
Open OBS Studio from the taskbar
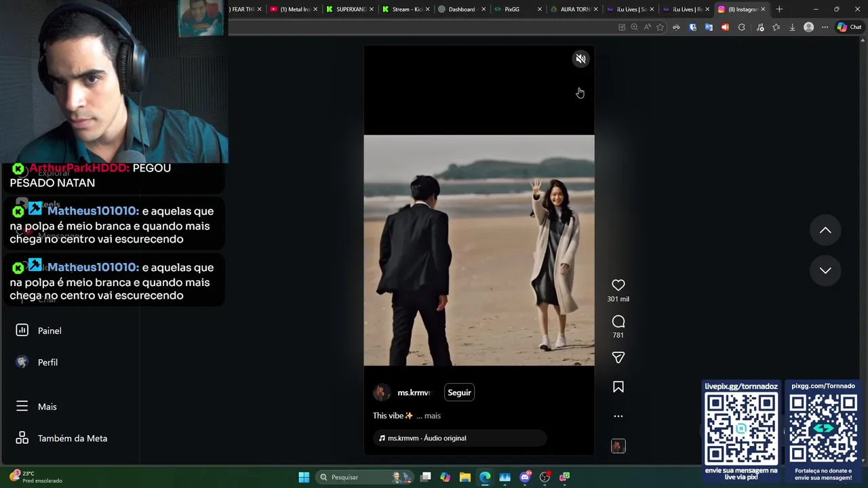click(545, 477)
